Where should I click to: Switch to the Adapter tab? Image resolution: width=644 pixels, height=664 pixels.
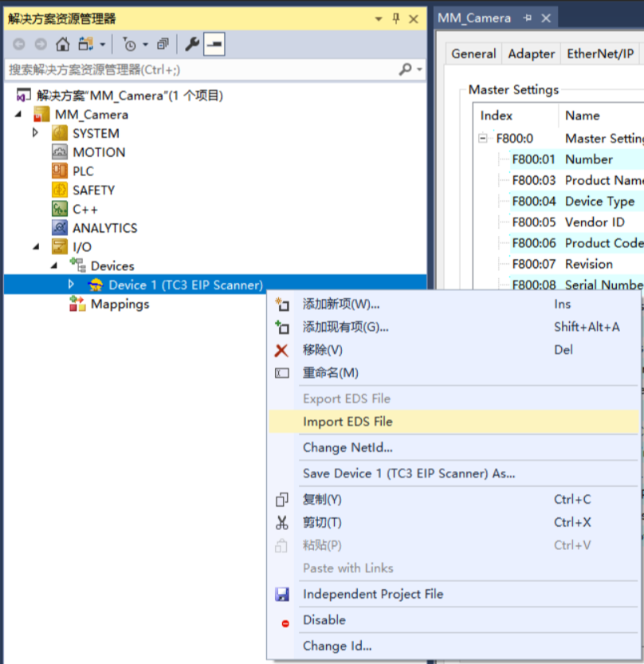click(531, 54)
